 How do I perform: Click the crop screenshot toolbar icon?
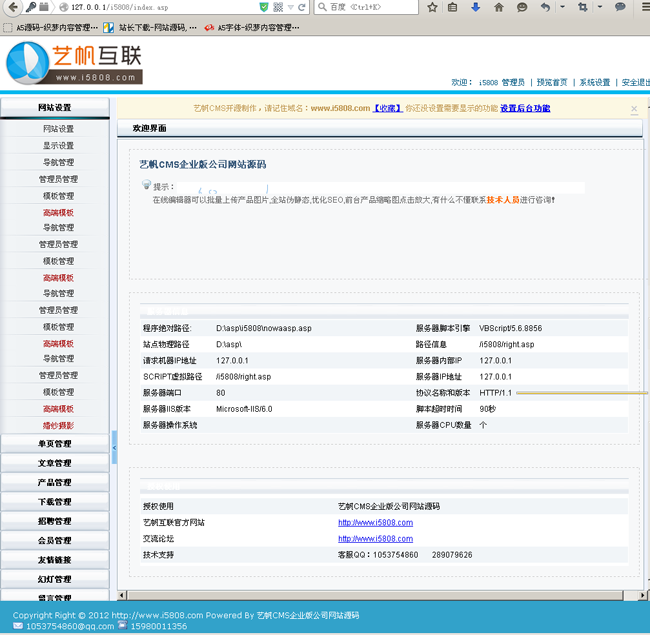(582, 7)
